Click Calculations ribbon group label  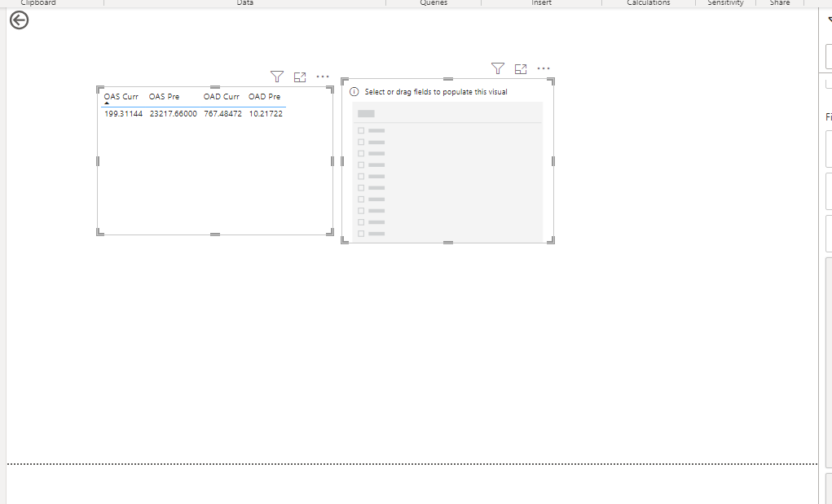pyautogui.click(x=649, y=2)
